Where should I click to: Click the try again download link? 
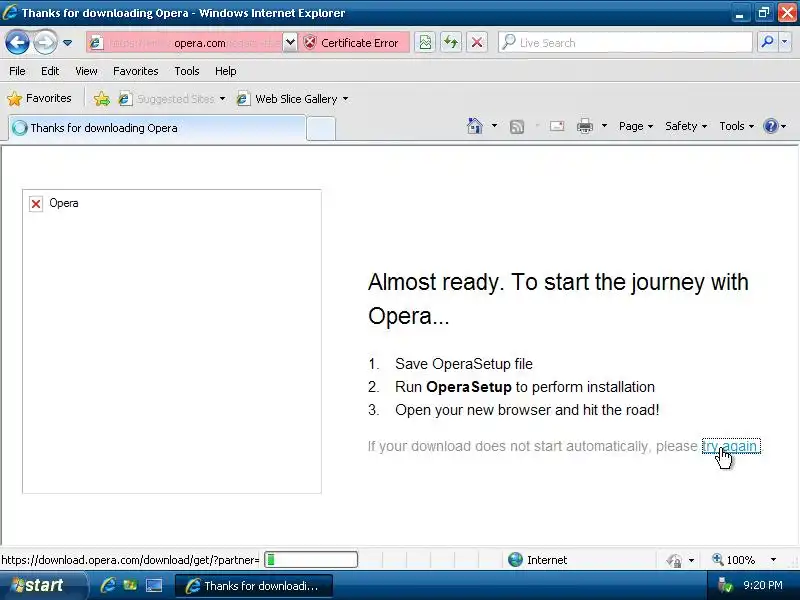click(731, 446)
